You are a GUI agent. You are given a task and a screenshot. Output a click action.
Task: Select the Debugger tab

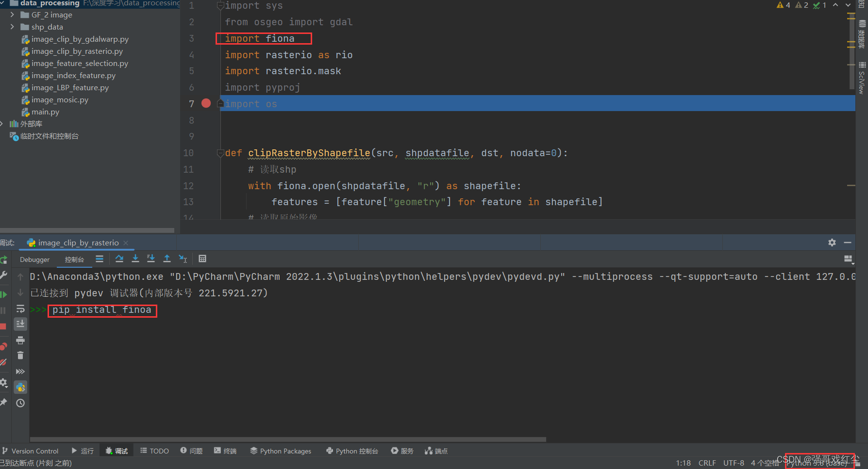point(34,259)
